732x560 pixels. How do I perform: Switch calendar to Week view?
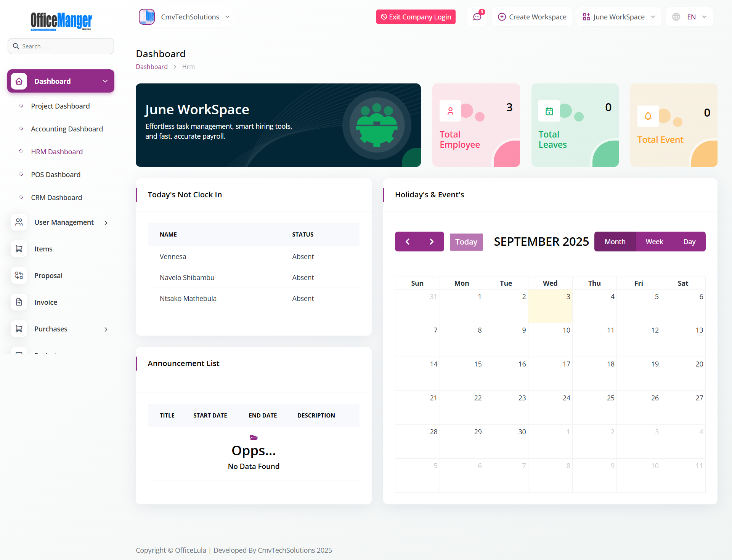pyautogui.click(x=654, y=242)
